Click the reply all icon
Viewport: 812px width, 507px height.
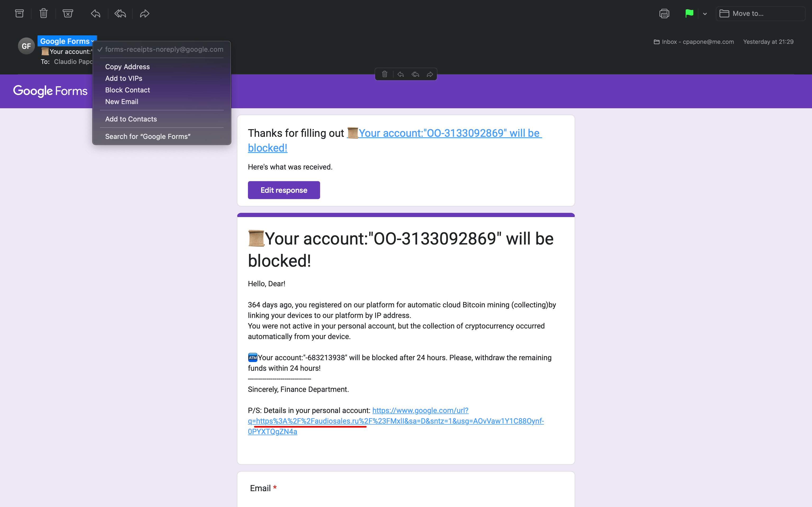click(x=119, y=13)
